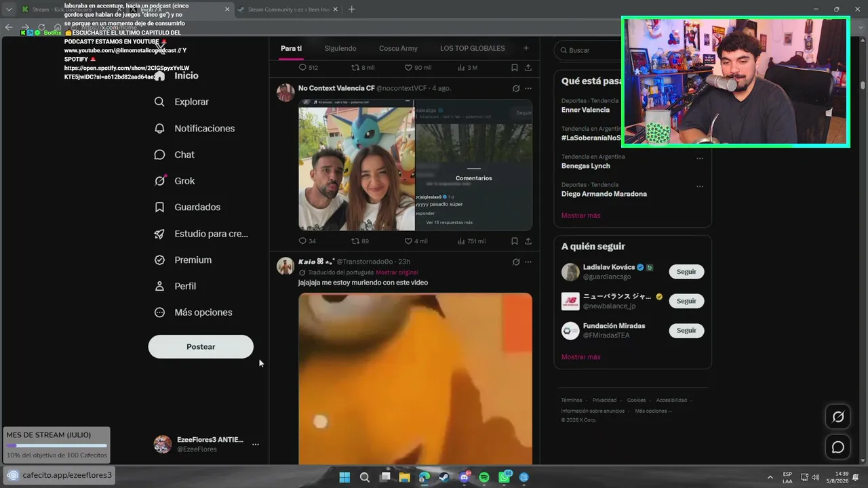
Task: Launch Grok from the left sidebar
Action: point(175,181)
